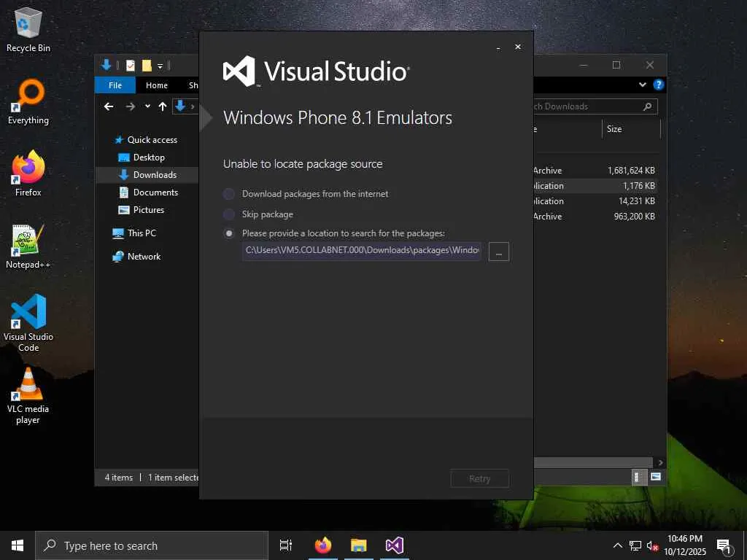Click the blue download arrow in Explorer title bar
Viewport: 747px width, 560px height.
tap(107, 65)
